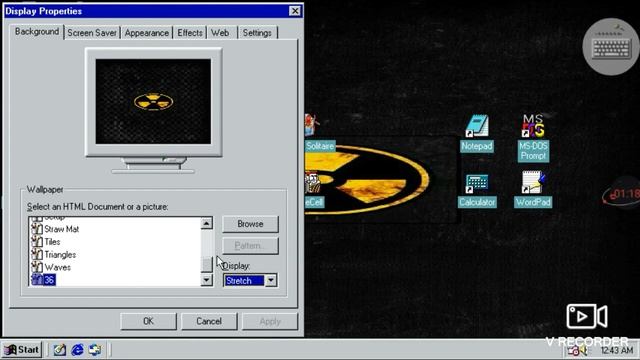Click the 12:43 AM taskbar clock
Image resolution: width=640 pixels, height=360 pixels.
point(617,350)
